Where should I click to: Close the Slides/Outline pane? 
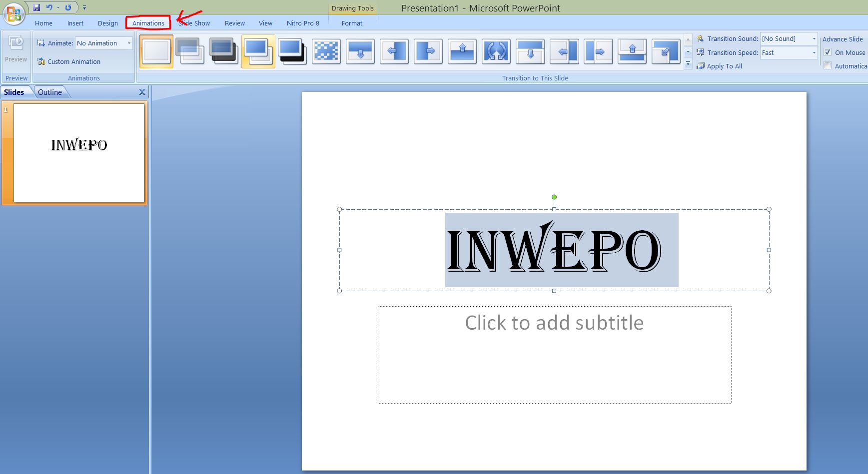point(142,92)
